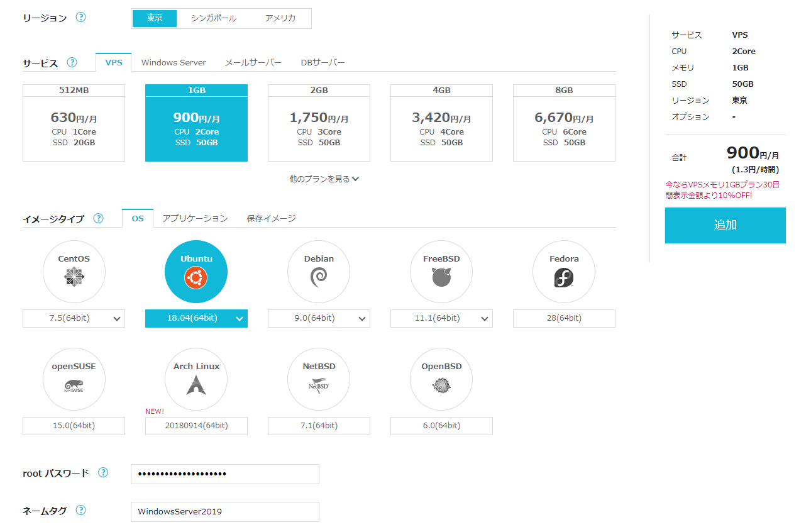Viewport: 811px width, 532px height.
Task: Switch region to アメリカ
Action: pos(280,18)
